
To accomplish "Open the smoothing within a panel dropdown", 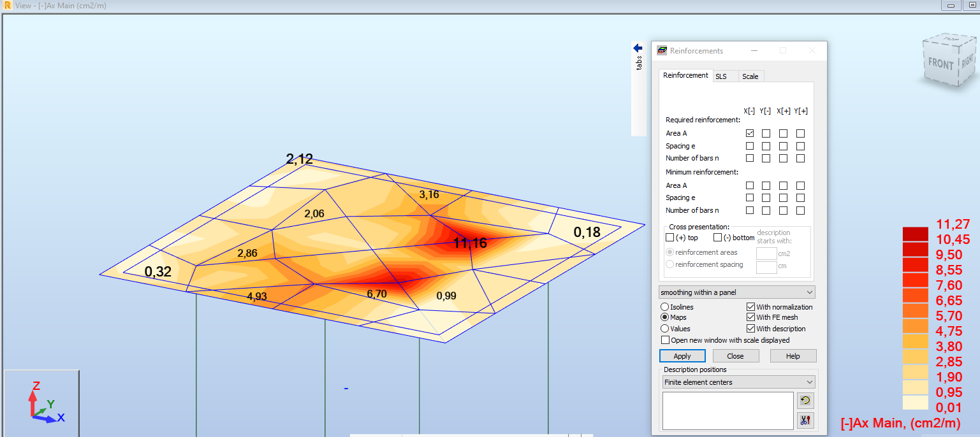I will pyautogui.click(x=809, y=292).
